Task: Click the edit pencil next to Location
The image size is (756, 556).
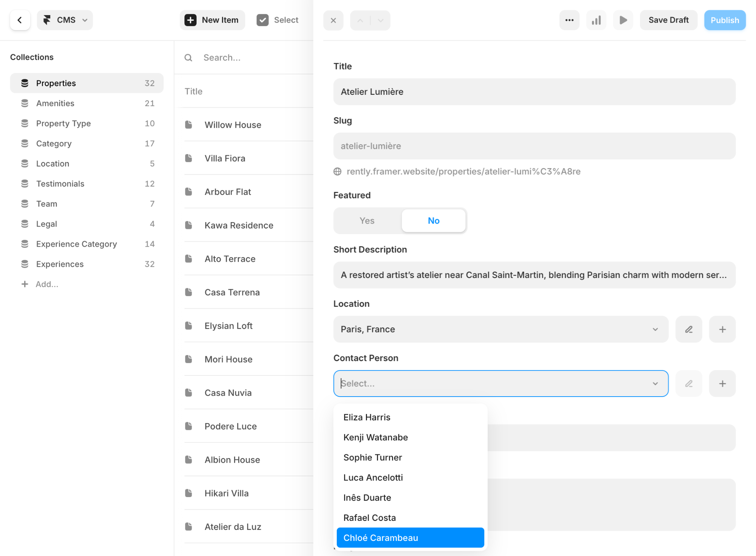Action: click(x=689, y=329)
